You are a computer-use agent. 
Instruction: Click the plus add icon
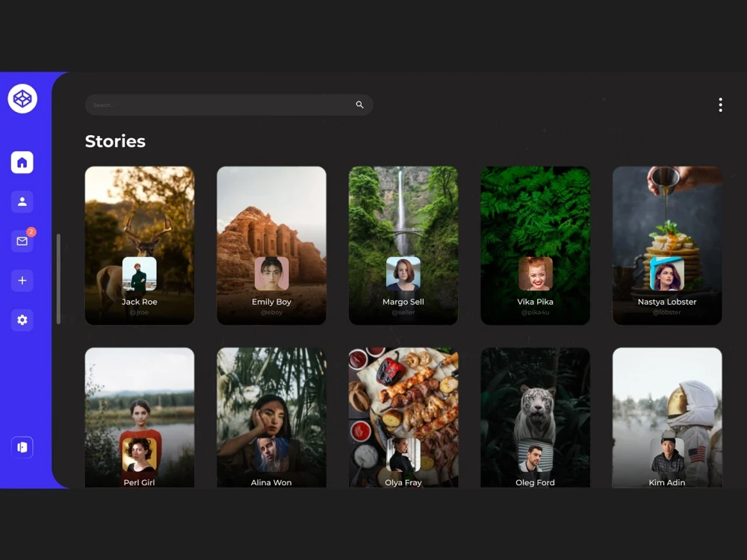[22, 281]
